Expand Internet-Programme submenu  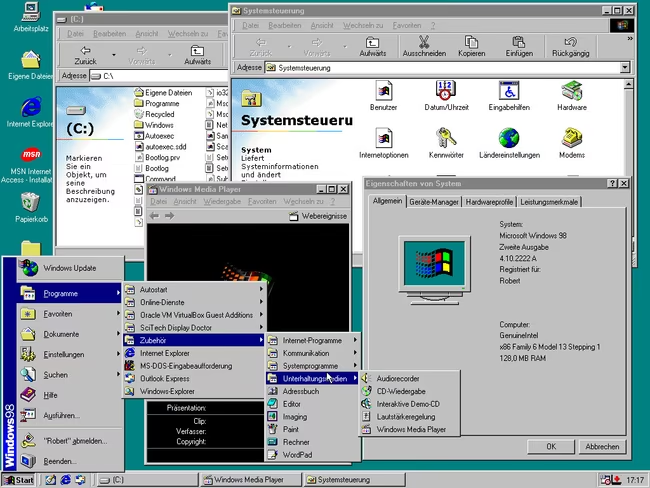point(313,340)
